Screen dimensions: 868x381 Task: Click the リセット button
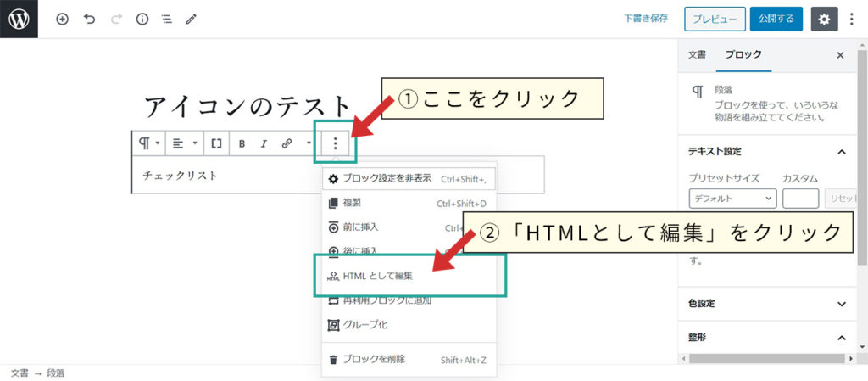[841, 199]
